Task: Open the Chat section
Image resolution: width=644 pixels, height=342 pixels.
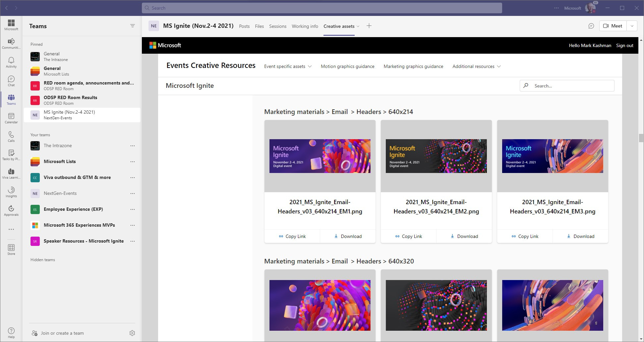Action: [x=11, y=81]
